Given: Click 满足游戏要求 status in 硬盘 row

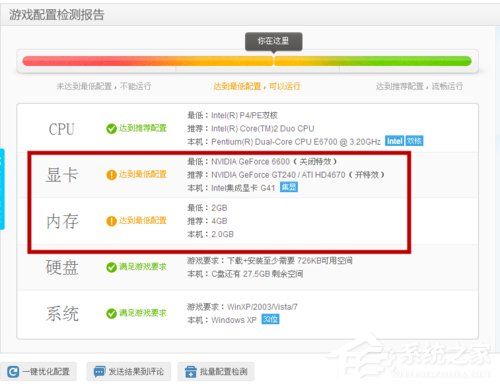Looking at the screenshot, I should [143, 267].
